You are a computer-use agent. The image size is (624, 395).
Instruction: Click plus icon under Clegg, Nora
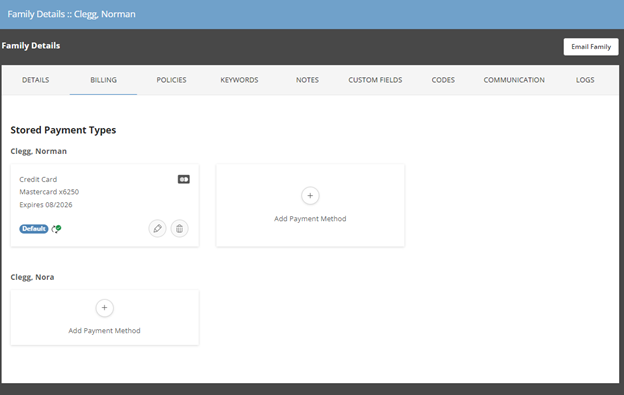tap(104, 308)
